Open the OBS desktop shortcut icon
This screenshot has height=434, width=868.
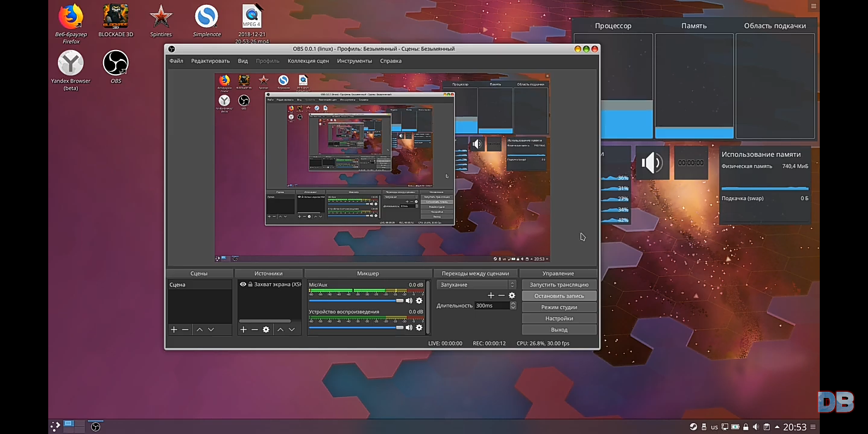[x=116, y=63]
